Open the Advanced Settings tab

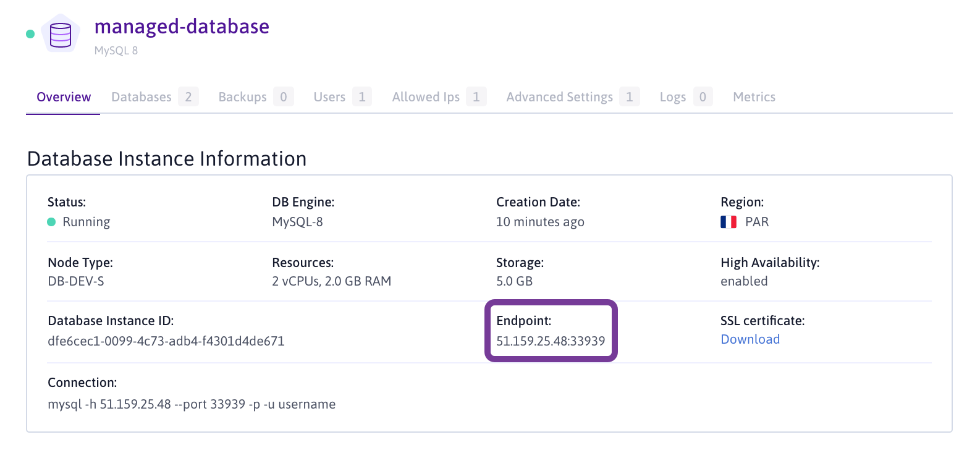coord(559,97)
